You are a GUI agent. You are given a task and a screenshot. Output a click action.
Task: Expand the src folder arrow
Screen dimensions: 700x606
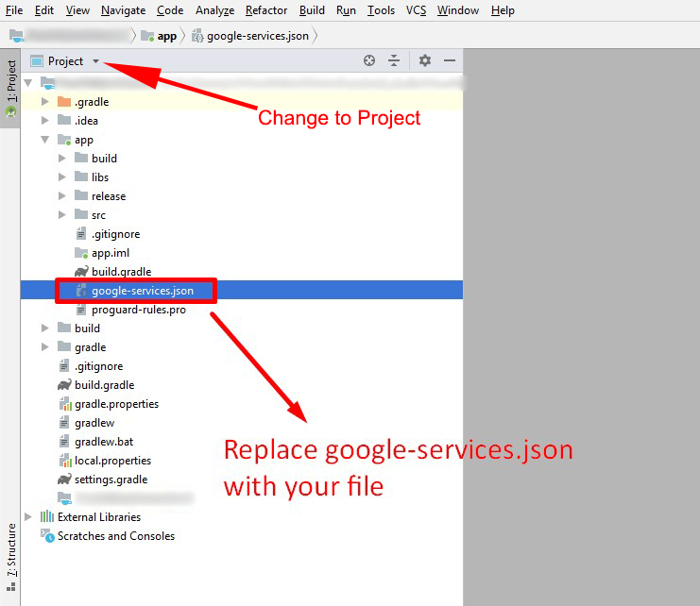click(x=61, y=215)
